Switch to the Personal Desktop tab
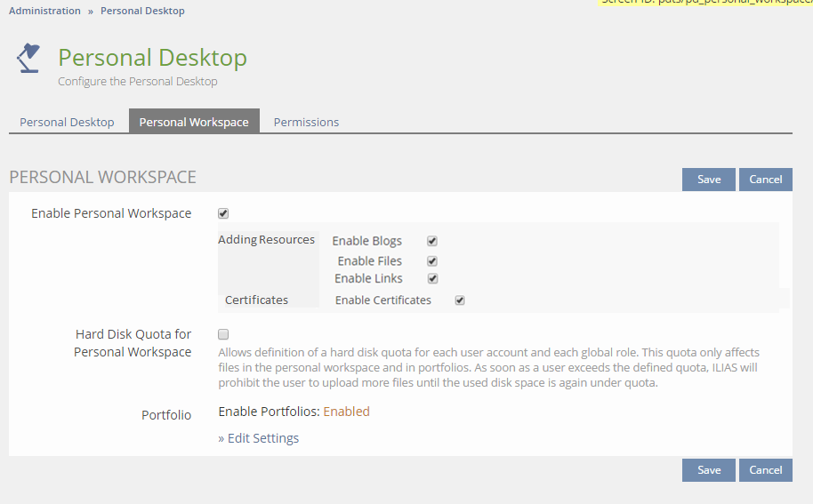 pyautogui.click(x=67, y=122)
